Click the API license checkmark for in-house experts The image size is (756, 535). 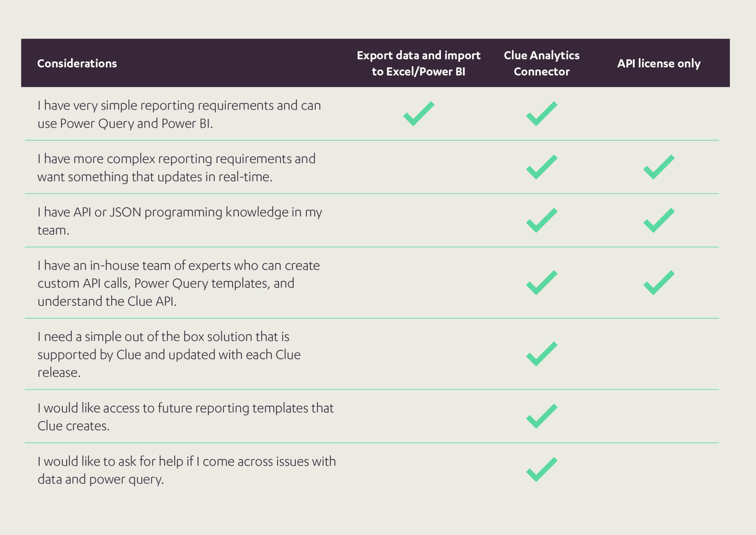point(659,283)
